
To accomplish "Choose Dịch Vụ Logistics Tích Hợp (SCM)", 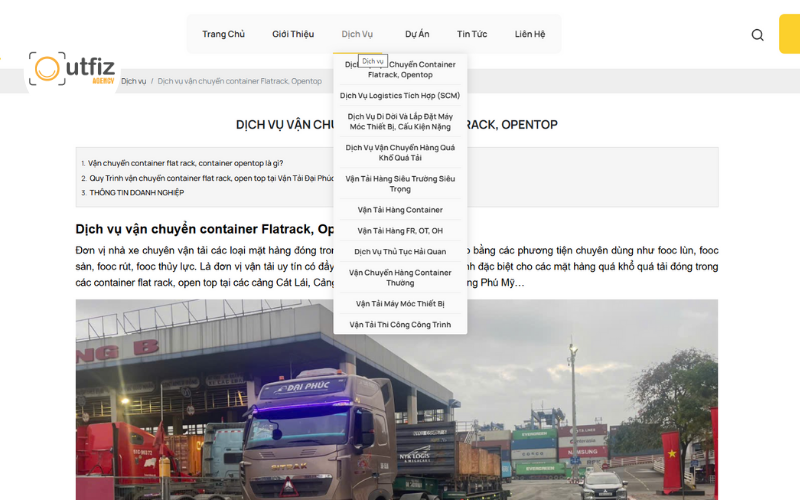I will [x=400, y=95].
